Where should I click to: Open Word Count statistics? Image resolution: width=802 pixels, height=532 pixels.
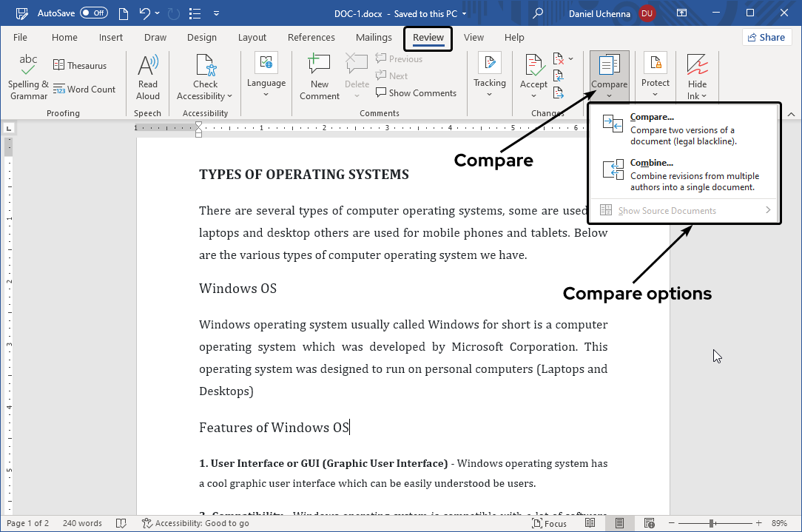pyautogui.click(x=85, y=89)
